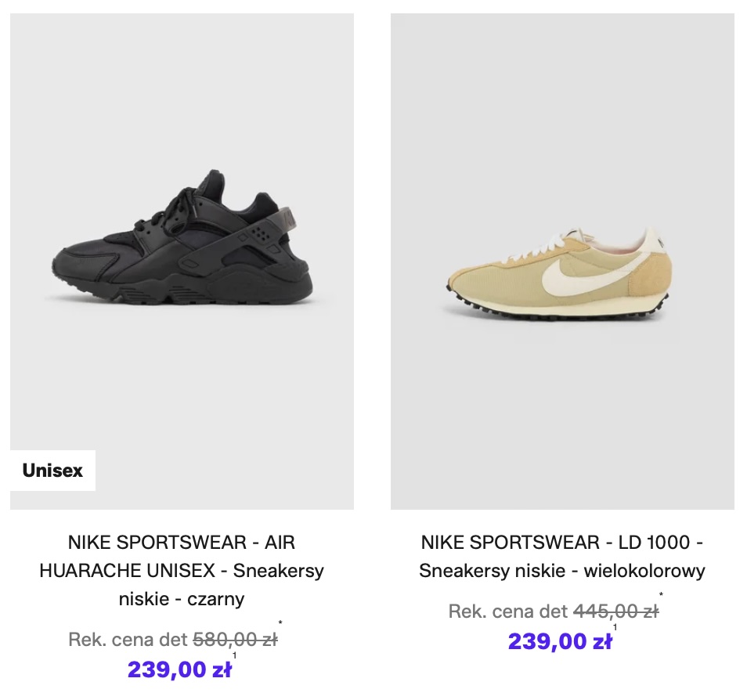Click "Rek. cena det" label under LD 1000
747x700 pixels.
click(508, 612)
